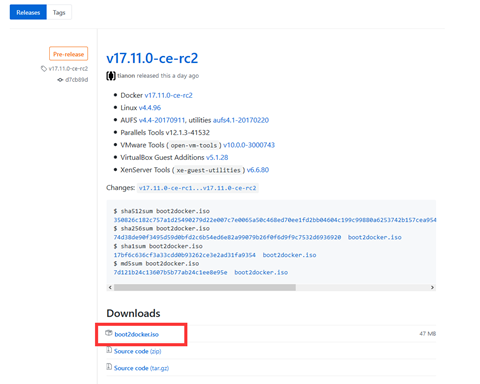Open VMware Tools v10.0.0-3000743 link
The width and height of the screenshot is (480, 384).
(249, 145)
